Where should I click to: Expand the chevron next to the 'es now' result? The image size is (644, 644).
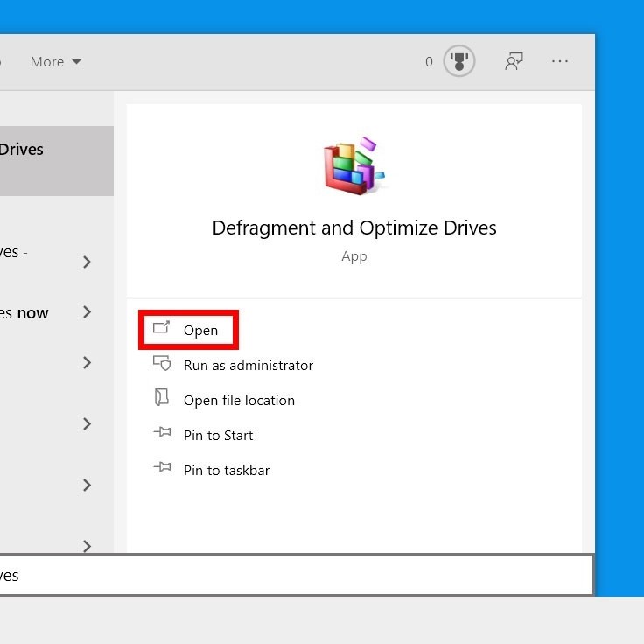point(87,312)
